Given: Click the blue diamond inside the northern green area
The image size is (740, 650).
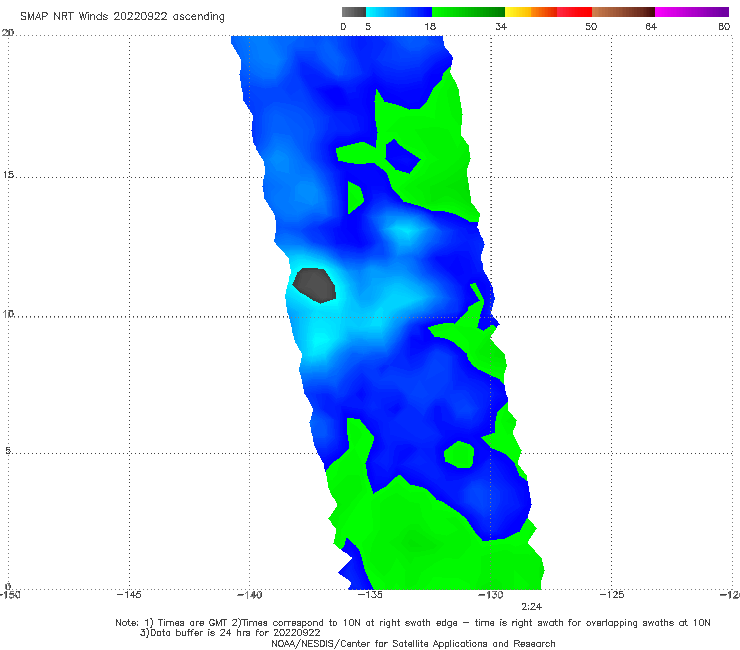Looking at the screenshot, I should (403, 156).
